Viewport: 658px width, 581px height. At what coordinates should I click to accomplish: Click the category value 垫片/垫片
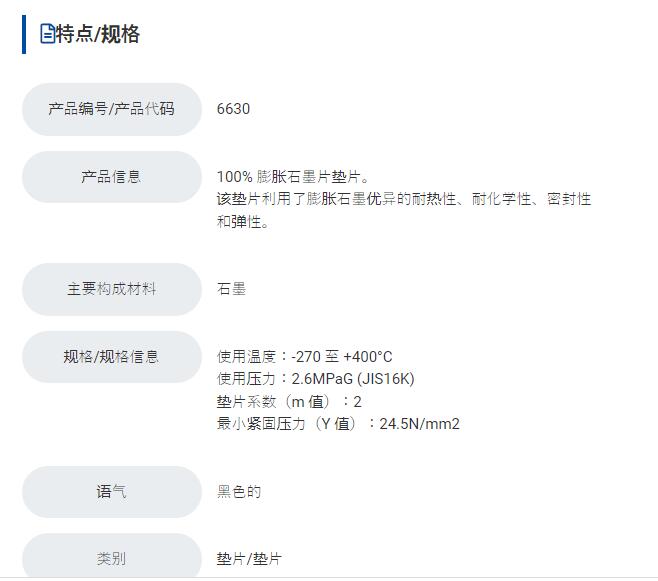pos(249,559)
